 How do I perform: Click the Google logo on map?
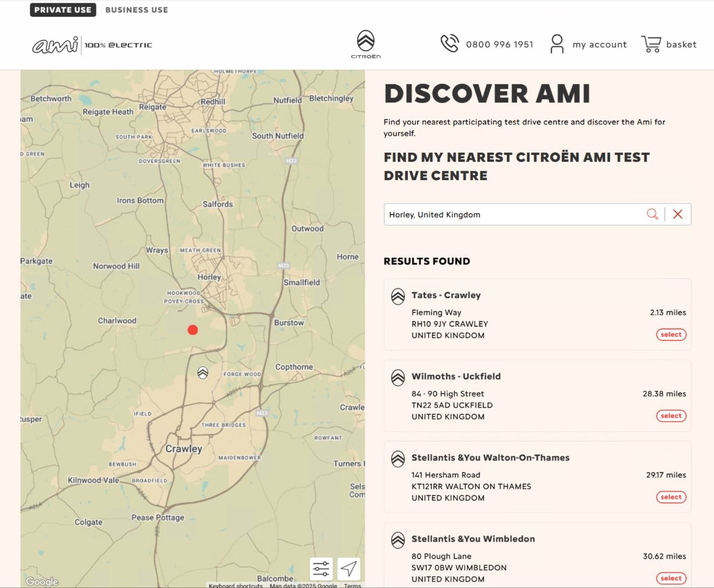tap(42, 582)
